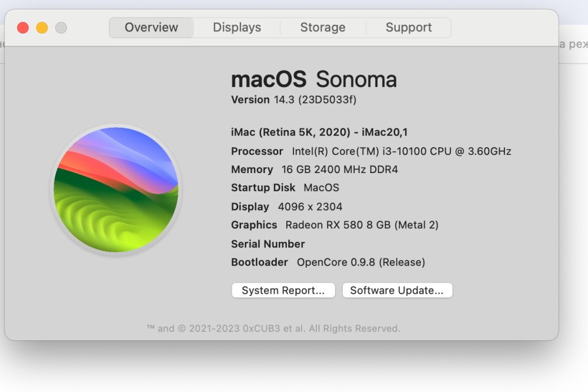This screenshot has width=588, height=392.
Task: Click the macOS Sonoma title text
Action: tap(314, 79)
